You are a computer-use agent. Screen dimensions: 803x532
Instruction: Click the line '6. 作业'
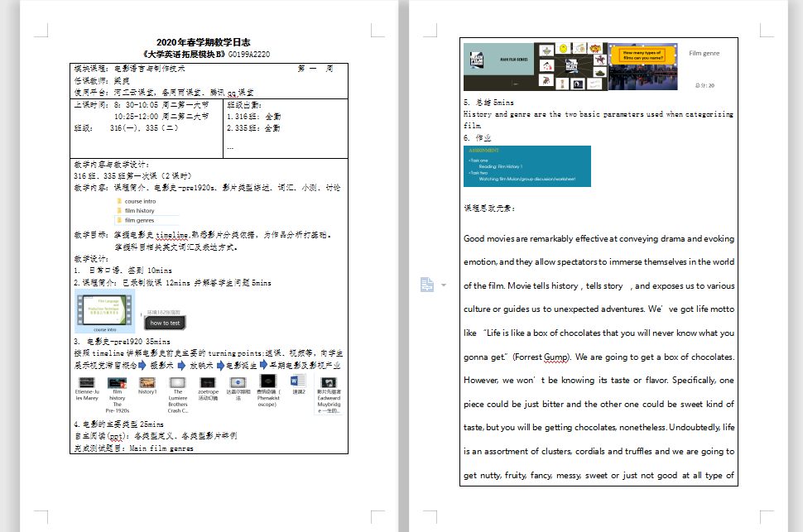pyautogui.click(x=478, y=137)
